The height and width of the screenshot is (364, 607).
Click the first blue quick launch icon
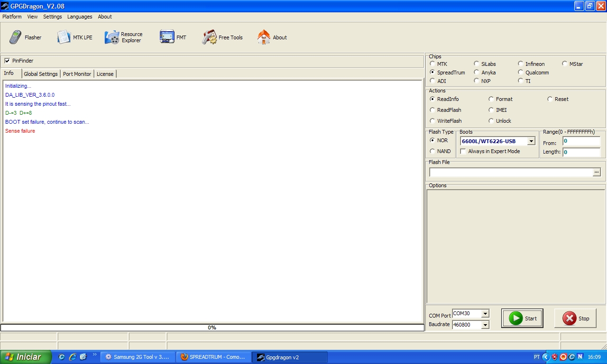62,357
